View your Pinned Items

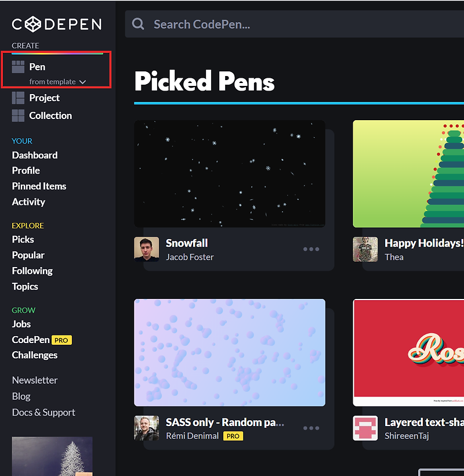pyautogui.click(x=39, y=186)
